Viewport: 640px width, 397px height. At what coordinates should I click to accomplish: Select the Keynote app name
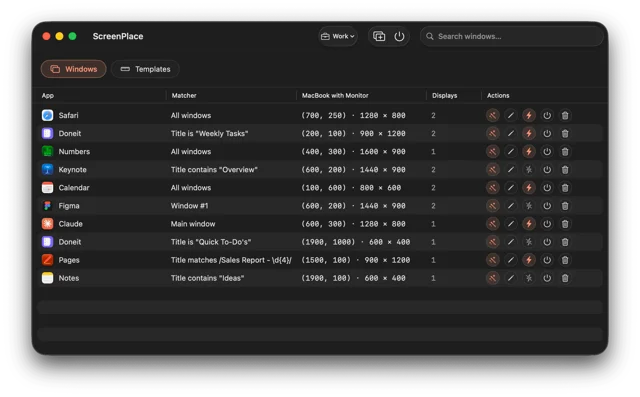tap(72, 170)
